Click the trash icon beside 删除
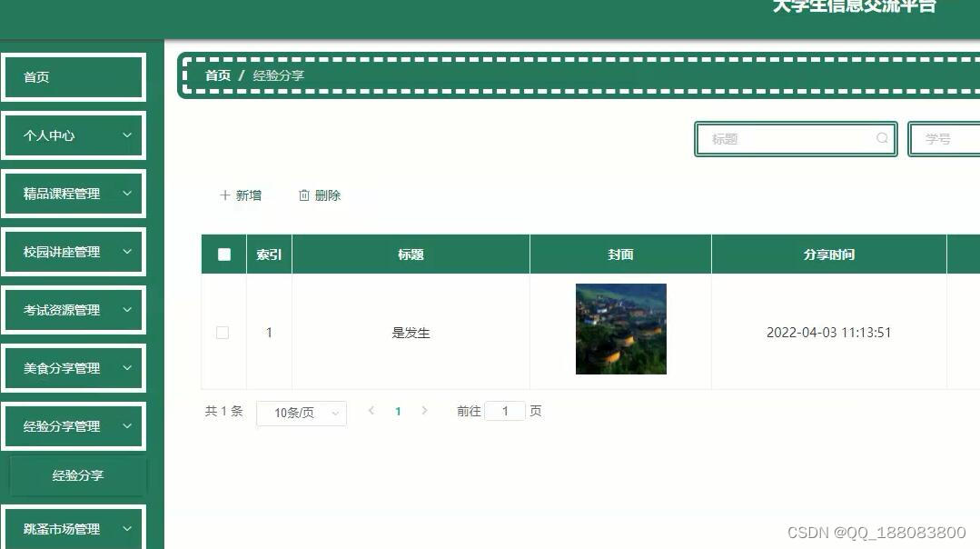The image size is (980, 549). pos(303,195)
